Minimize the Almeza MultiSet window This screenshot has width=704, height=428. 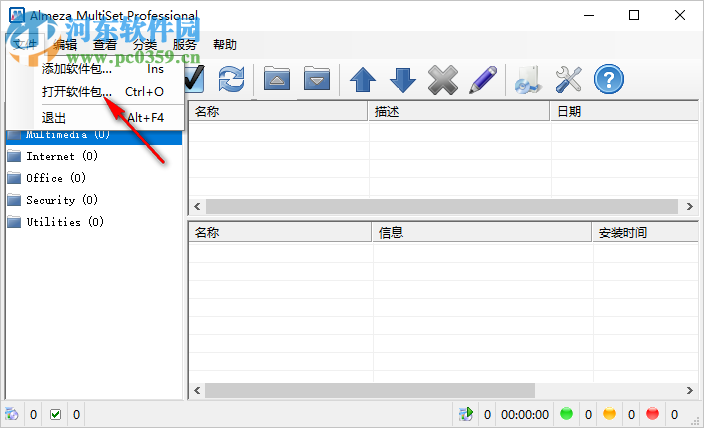pos(589,15)
